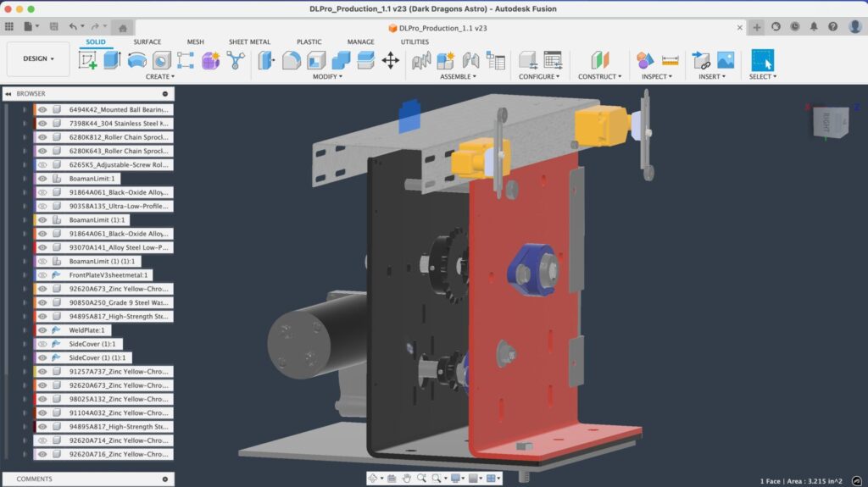Viewport: 868px width, 487px height.
Task: Select the Joint tool
Action: 421,60
